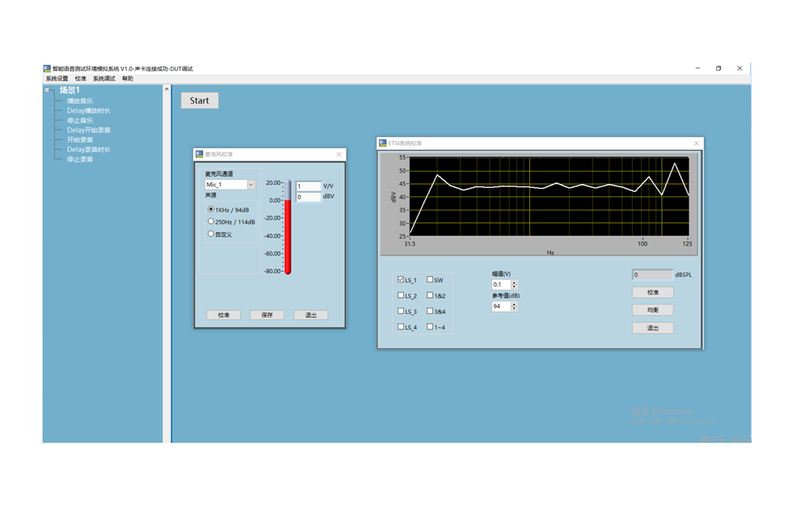The image size is (793, 532).
Task: Uncheck the LS_1 checkbox
Action: tap(401, 280)
